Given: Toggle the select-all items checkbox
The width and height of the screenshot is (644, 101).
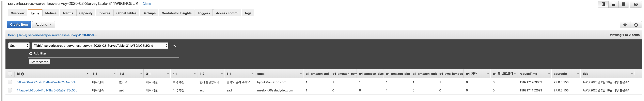Looking at the screenshot, I should tap(10, 74).
